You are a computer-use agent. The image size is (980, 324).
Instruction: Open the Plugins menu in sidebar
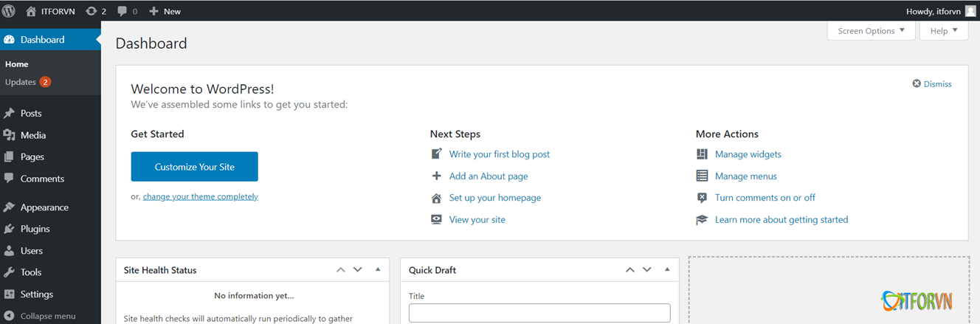35,229
